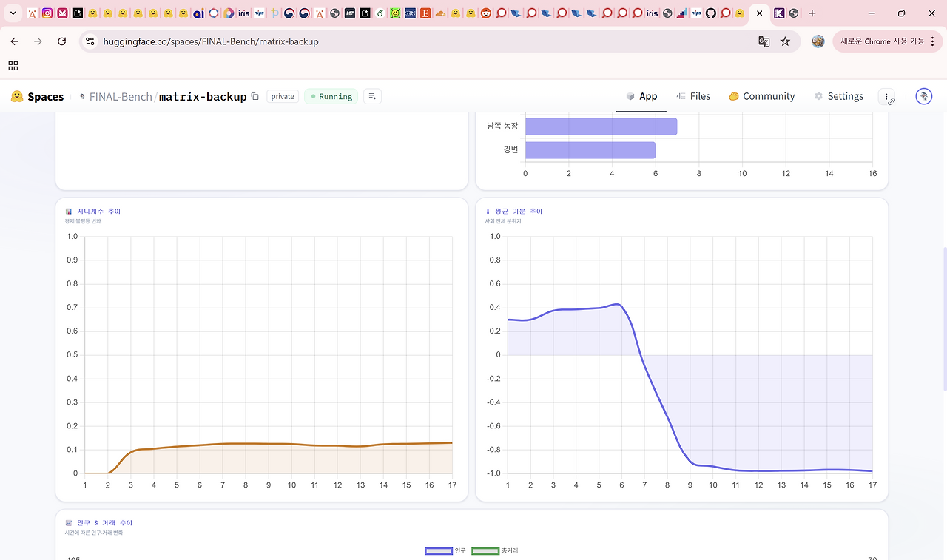Reload the current page
947x560 pixels.
coord(62,41)
